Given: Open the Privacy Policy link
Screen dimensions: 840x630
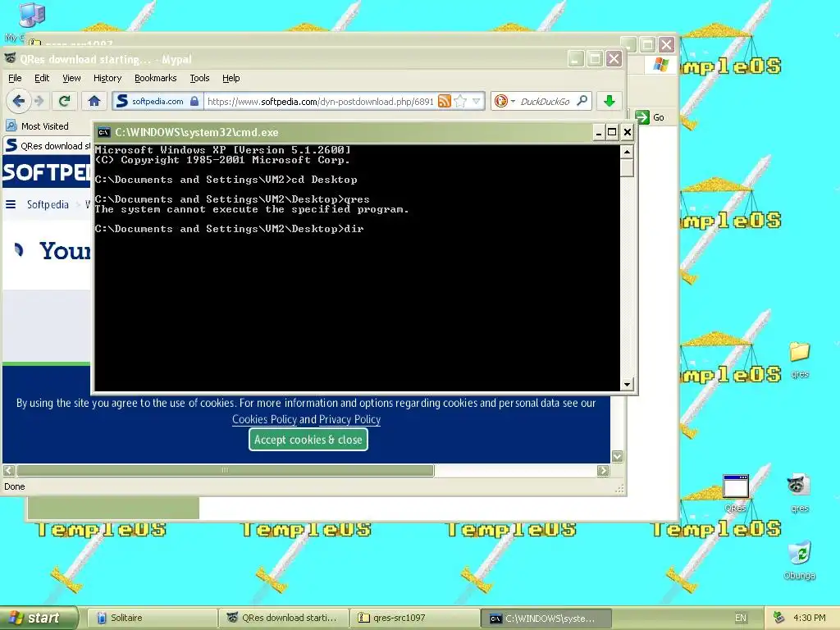Looking at the screenshot, I should [x=349, y=419].
